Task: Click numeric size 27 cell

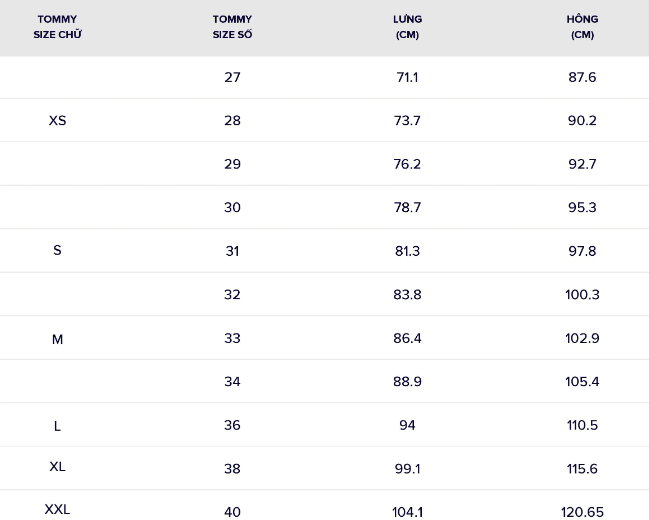Action: coord(232,77)
